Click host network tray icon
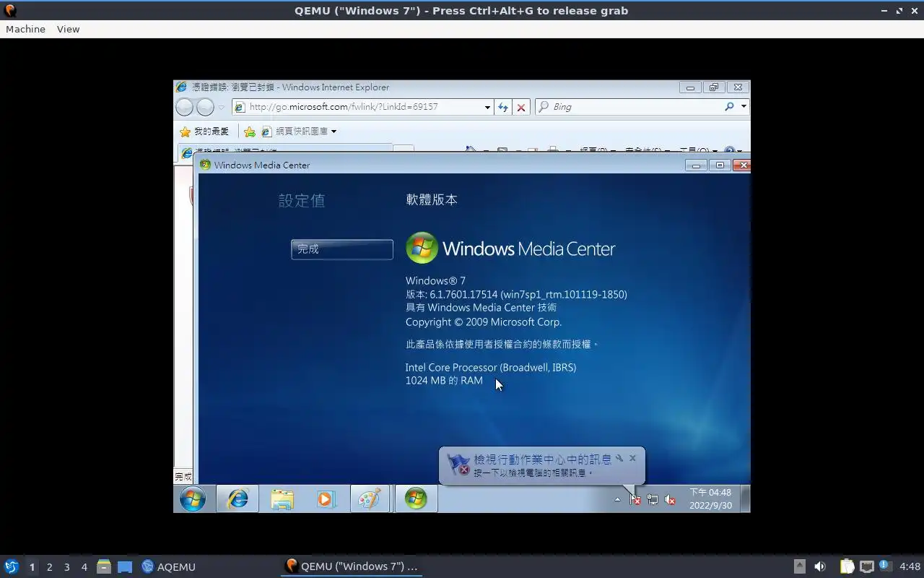Screen dimensions: 924x578 tap(866, 566)
